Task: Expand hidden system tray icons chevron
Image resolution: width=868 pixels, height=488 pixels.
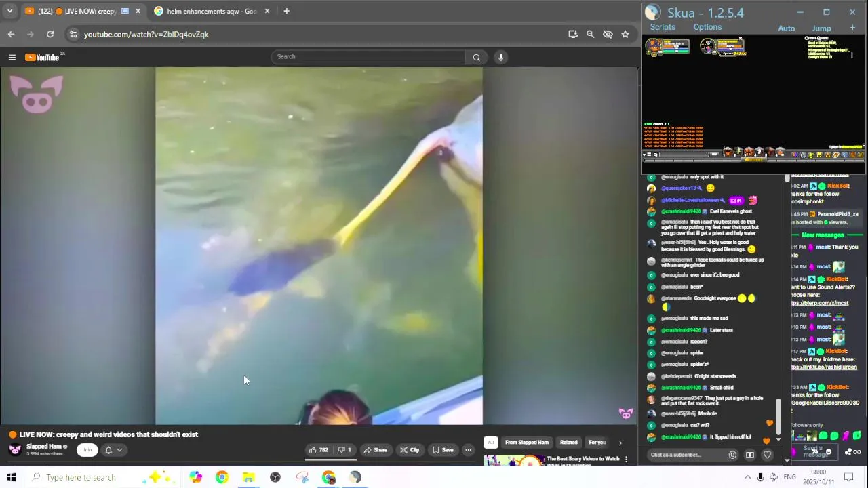Action: (x=747, y=477)
